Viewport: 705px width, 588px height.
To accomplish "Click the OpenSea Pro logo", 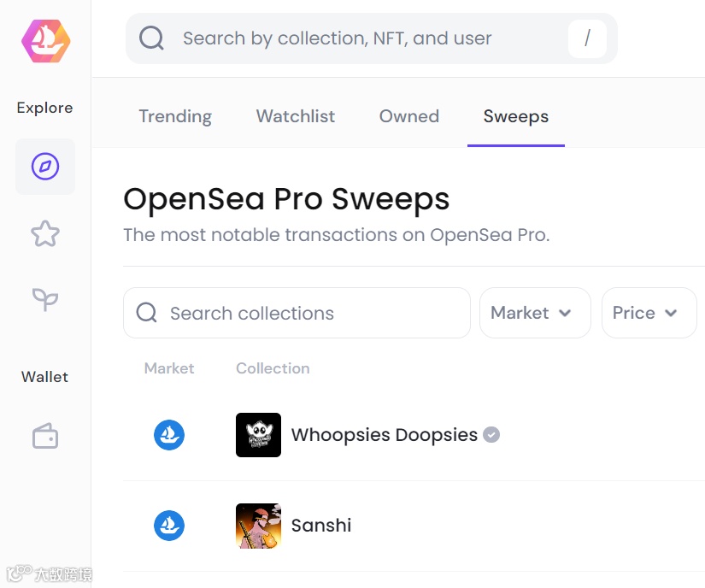I will point(46,41).
